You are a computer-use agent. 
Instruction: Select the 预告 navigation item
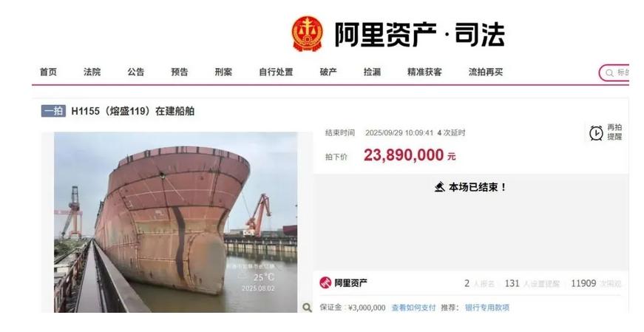click(180, 72)
